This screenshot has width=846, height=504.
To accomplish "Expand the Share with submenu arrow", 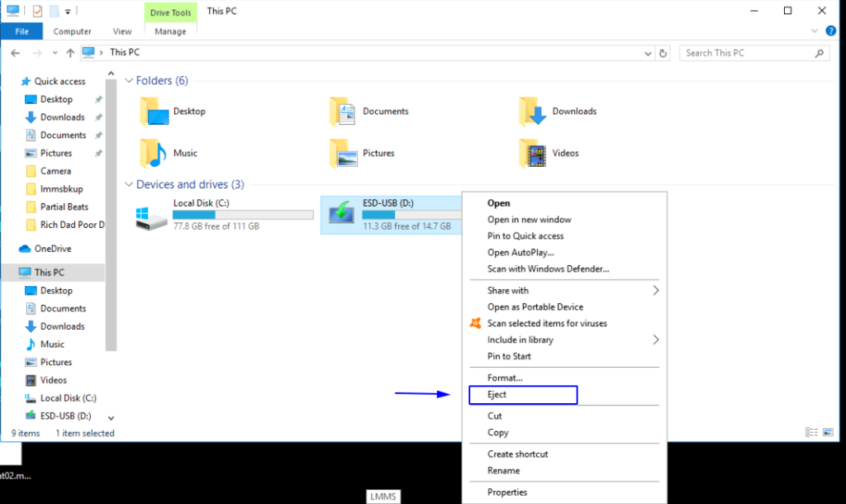I will click(655, 290).
